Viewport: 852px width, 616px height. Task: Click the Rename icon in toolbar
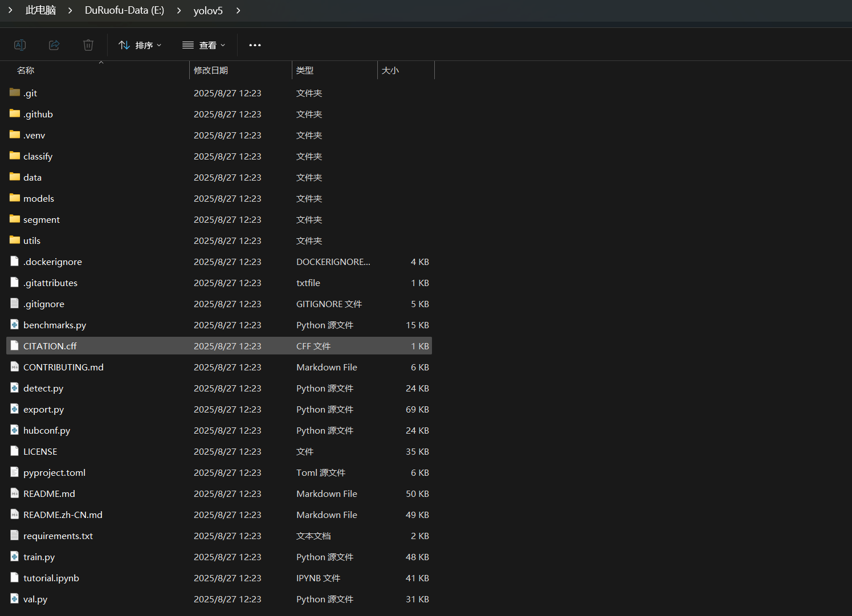[20, 45]
